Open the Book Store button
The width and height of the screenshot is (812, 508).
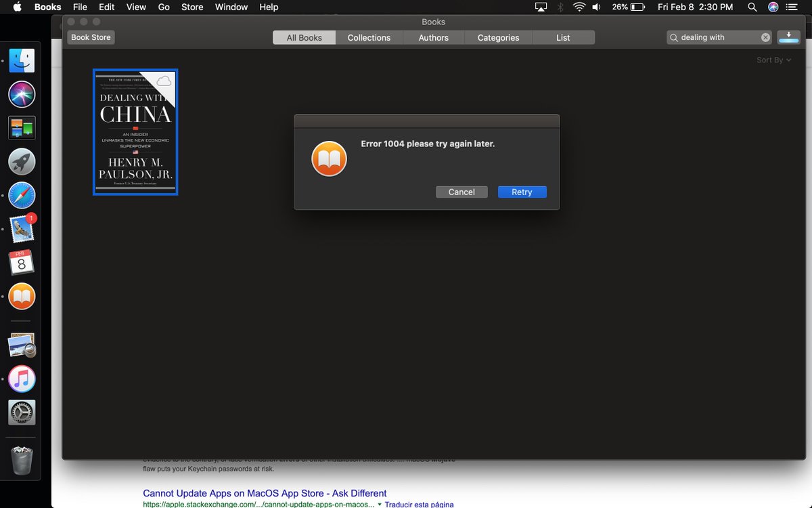[x=91, y=37]
